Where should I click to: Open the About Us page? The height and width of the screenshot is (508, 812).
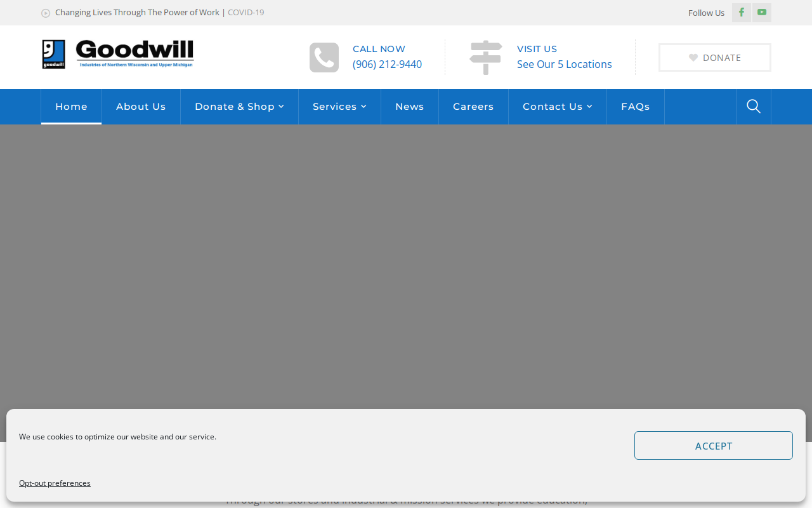pos(141,107)
